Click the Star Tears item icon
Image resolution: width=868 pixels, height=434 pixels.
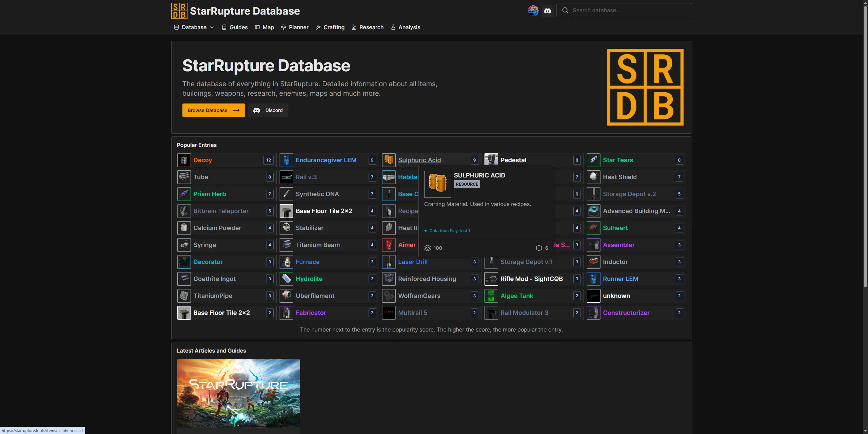tap(594, 160)
